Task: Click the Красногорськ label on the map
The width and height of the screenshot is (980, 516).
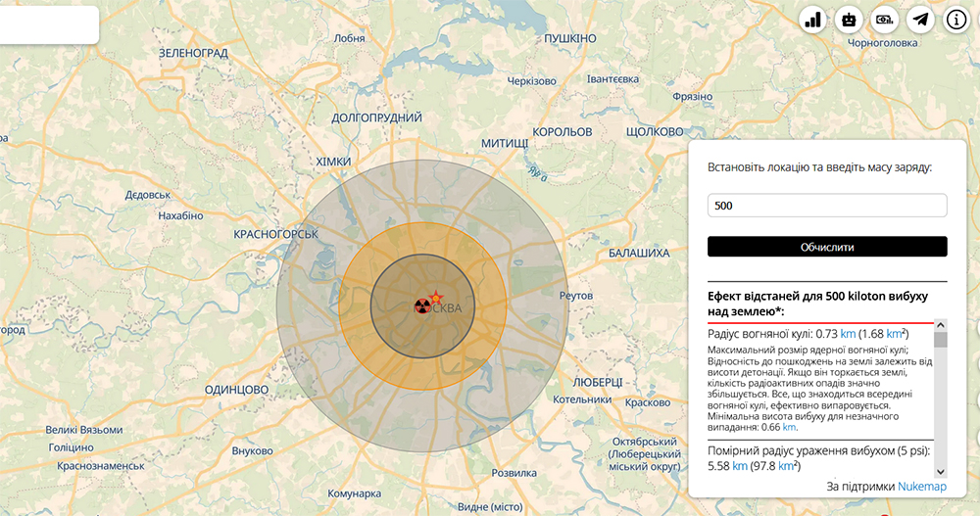Action: click(x=276, y=234)
